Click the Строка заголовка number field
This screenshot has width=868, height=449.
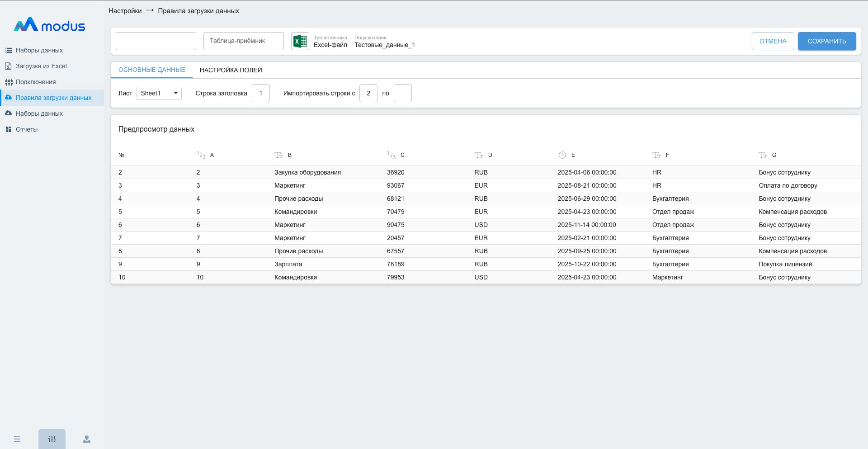(260, 93)
